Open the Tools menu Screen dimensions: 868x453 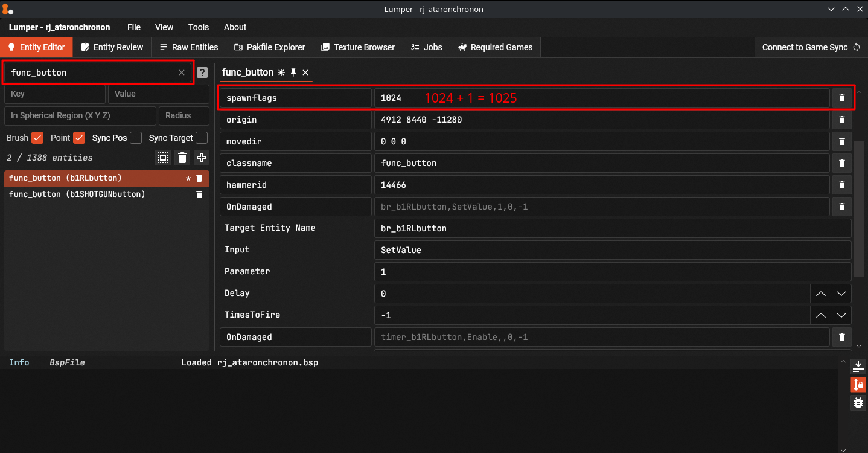coord(198,27)
